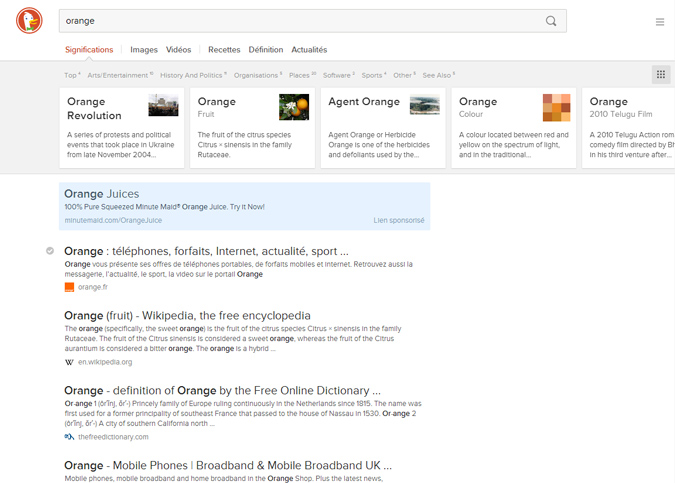This screenshot has width=675, height=483.
Task: Click the gray checkmark beside Orange result
Action: pyautogui.click(x=50, y=251)
